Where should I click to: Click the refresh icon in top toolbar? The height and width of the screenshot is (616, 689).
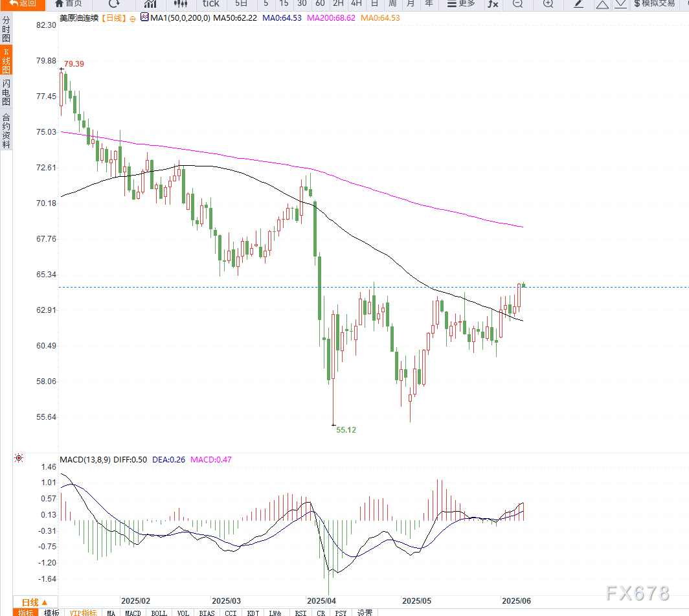coord(114,3)
